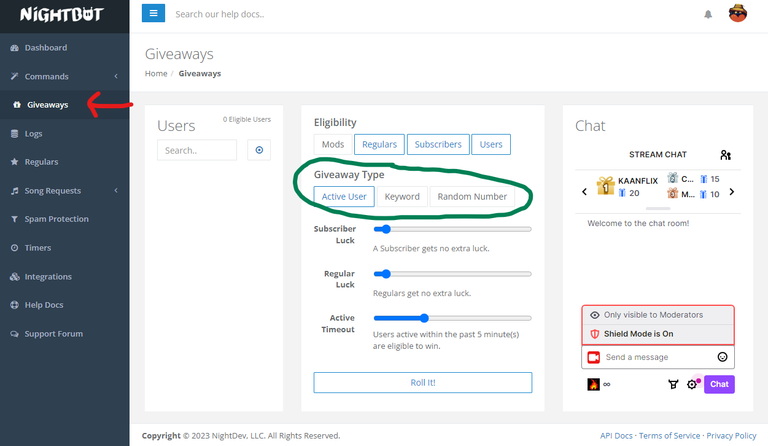Screen dimensions: 768x446
Task: Click the users refresh target icon button
Action: pyautogui.click(x=259, y=150)
